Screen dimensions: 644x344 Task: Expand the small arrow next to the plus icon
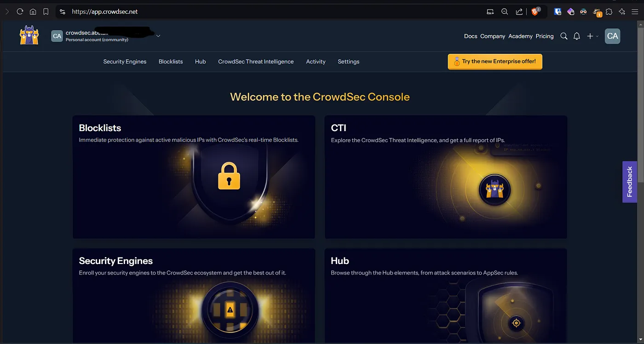click(598, 36)
